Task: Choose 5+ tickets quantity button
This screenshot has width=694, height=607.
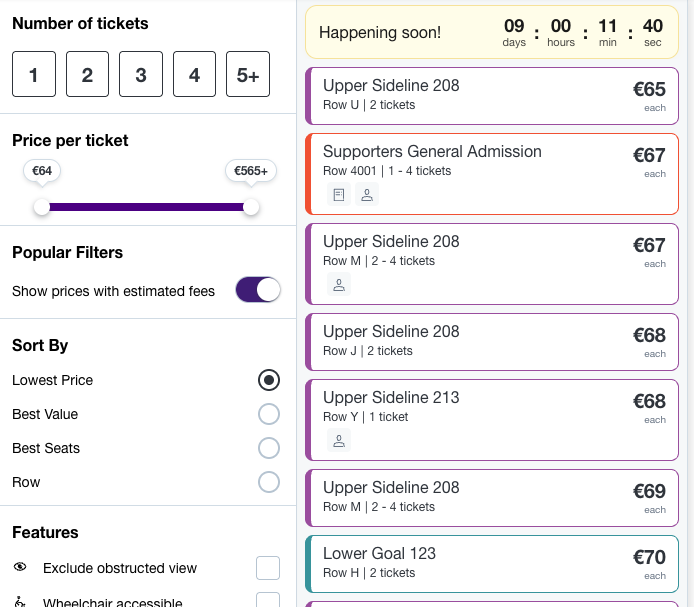Action: (248, 74)
